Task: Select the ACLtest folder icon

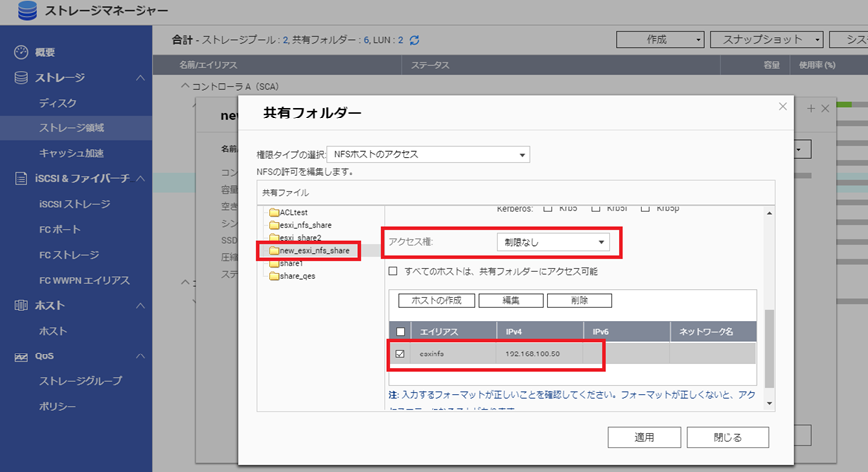Action: point(274,213)
